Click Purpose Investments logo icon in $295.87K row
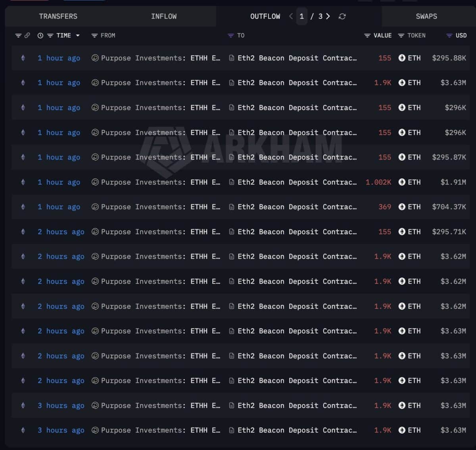The height and width of the screenshot is (450, 476). tap(95, 157)
